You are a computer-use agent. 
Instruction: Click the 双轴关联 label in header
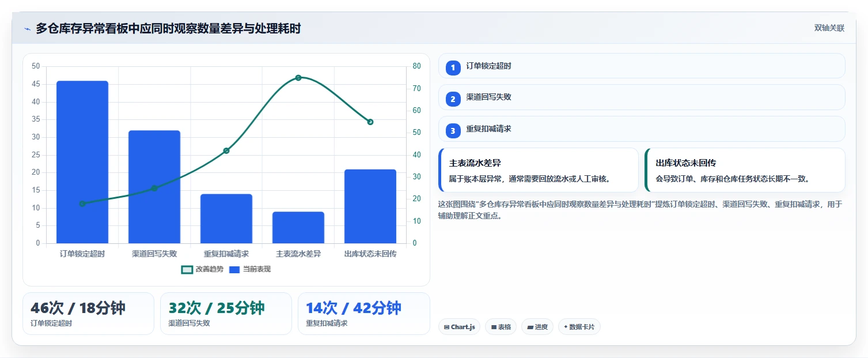[829, 28]
